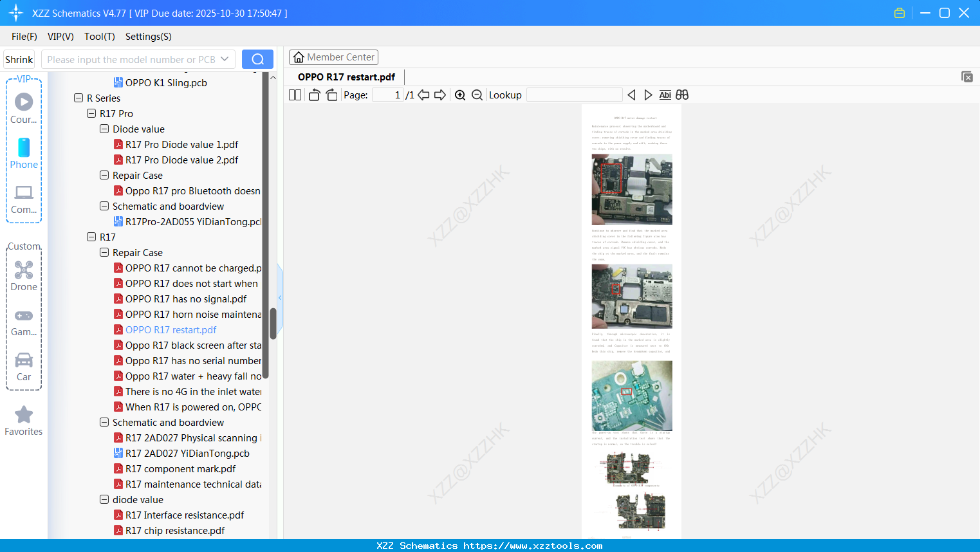Zoom out of the PDF page

click(x=477, y=95)
